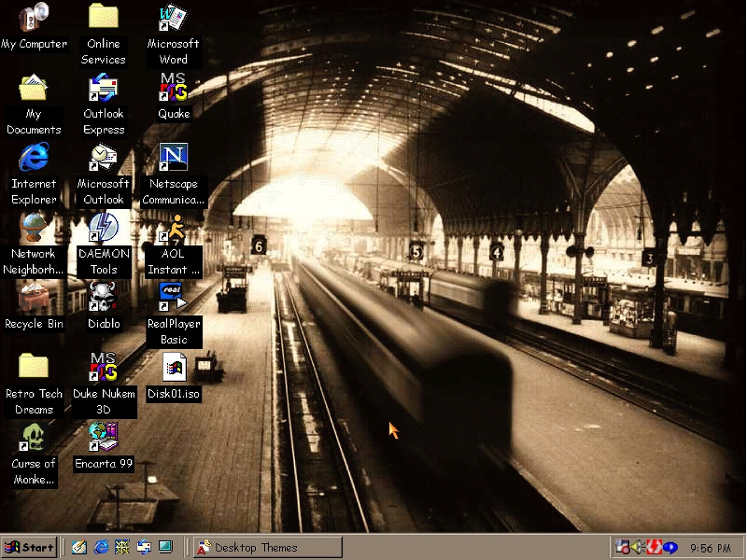The image size is (747, 560).
Task: Select the Recycle Bin icon
Action: [x=34, y=298]
